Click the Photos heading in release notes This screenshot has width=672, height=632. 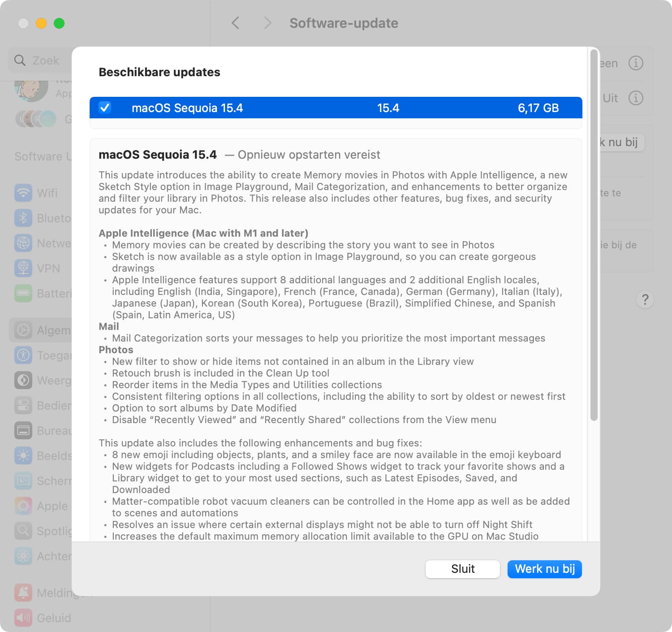coord(116,350)
